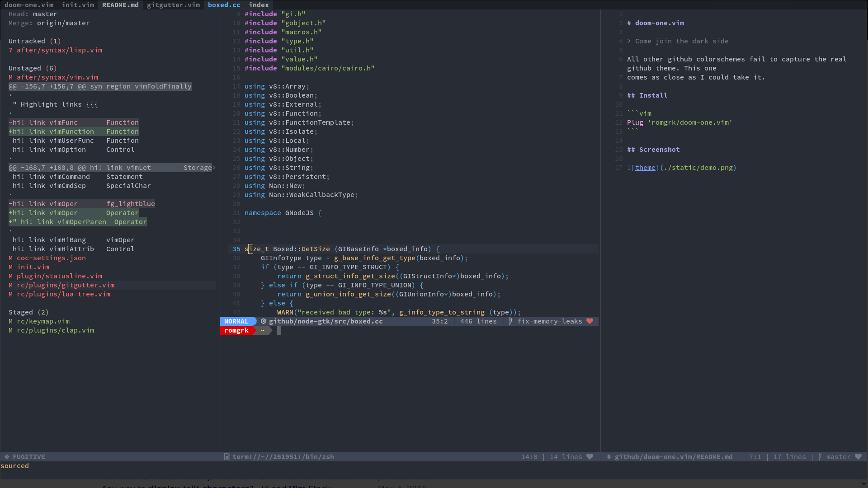
Task: Expand the Untracked (1) section header
Action: coord(34,41)
